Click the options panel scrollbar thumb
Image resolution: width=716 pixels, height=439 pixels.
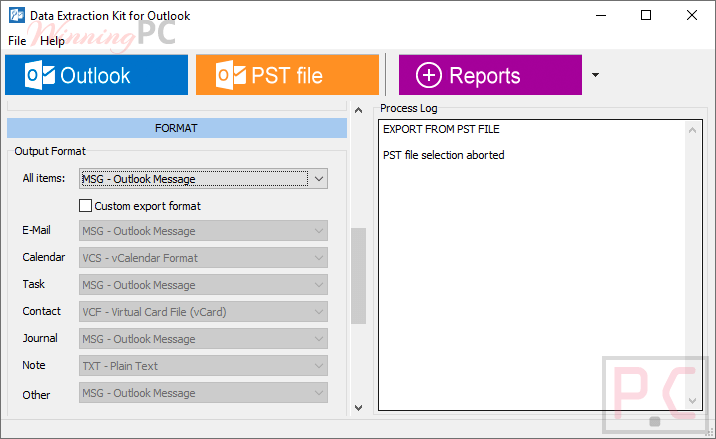click(x=358, y=275)
